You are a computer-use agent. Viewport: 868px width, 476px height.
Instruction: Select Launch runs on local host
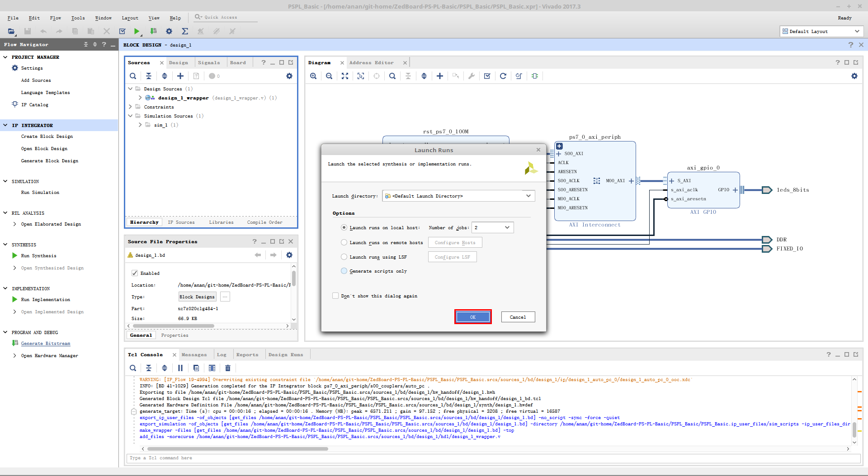coord(344,227)
